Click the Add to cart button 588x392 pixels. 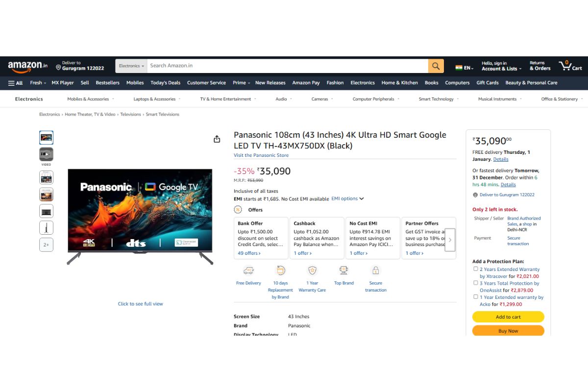pos(508,317)
